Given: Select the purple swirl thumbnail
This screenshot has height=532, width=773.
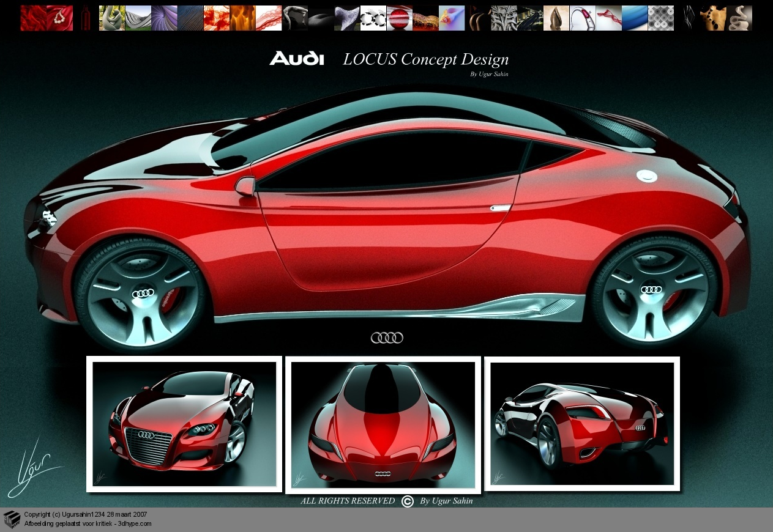Looking at the screenshot, I should click(x=164, y=18).
